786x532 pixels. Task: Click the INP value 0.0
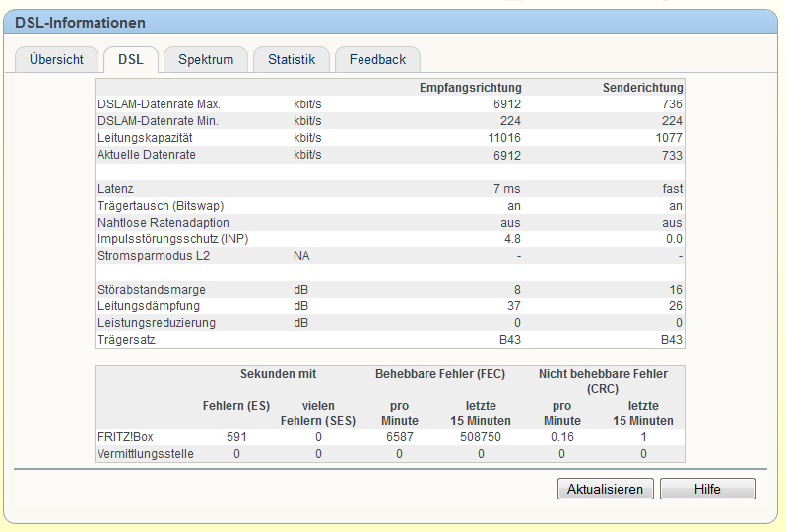(674, 239)
